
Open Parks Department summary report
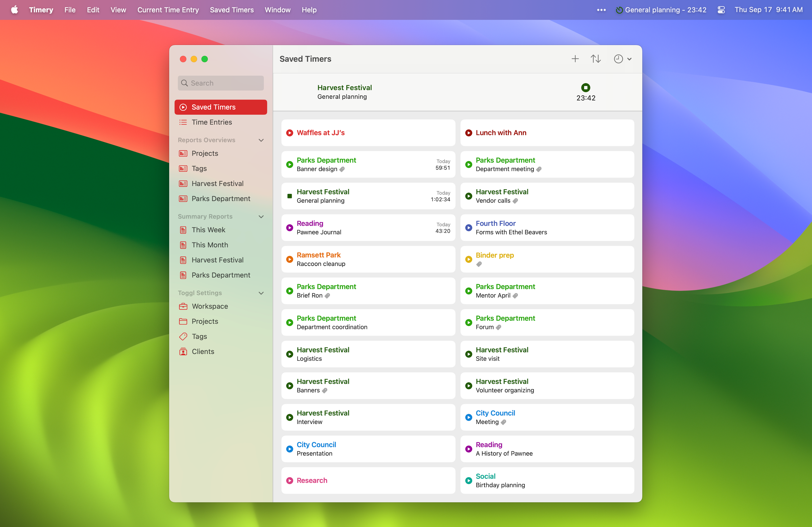221,275
